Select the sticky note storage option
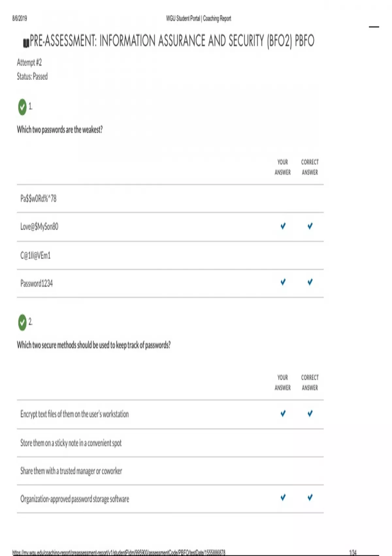Viewport: 392px width, 556px height. point(71,443)
